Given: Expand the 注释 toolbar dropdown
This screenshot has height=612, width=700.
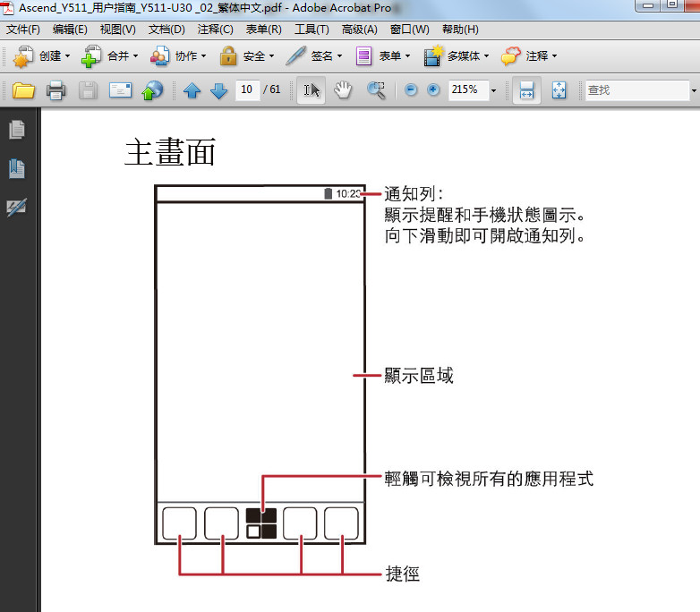Looking at the screenshot, I should pos(554,56).
